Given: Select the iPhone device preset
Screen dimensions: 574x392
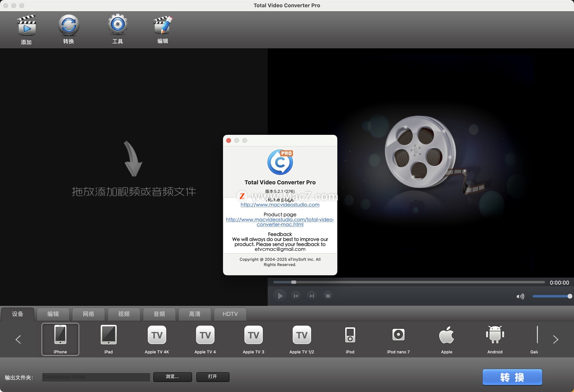Looking at the screenshot, I should (x=60, y=339).
